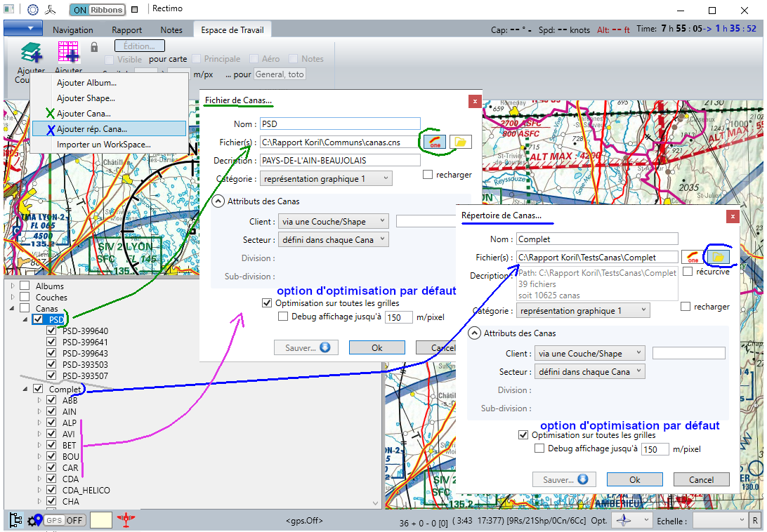767x532 pixels.
Task: Collapse Attributs des Canas in Fichier de Canas
Action: tap(218, 201)
